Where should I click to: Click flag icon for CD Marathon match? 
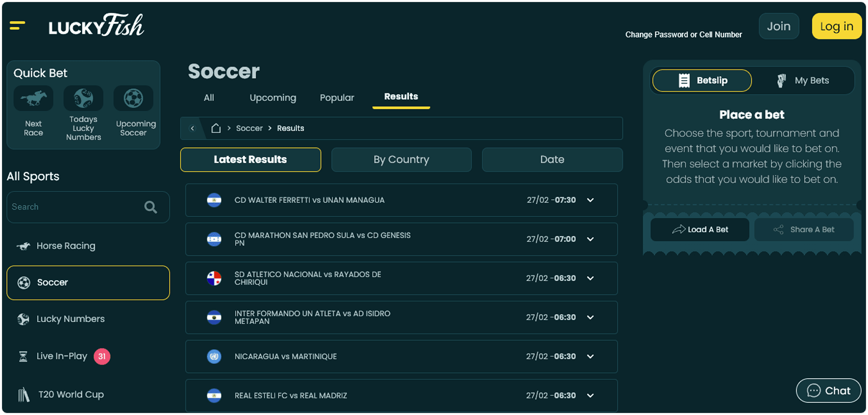click(x=214, y=239)
